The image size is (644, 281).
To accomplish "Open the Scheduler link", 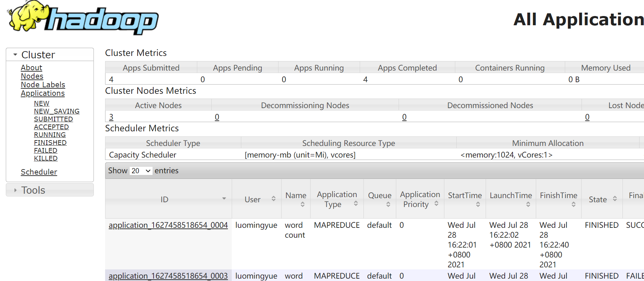I will 39,172.
